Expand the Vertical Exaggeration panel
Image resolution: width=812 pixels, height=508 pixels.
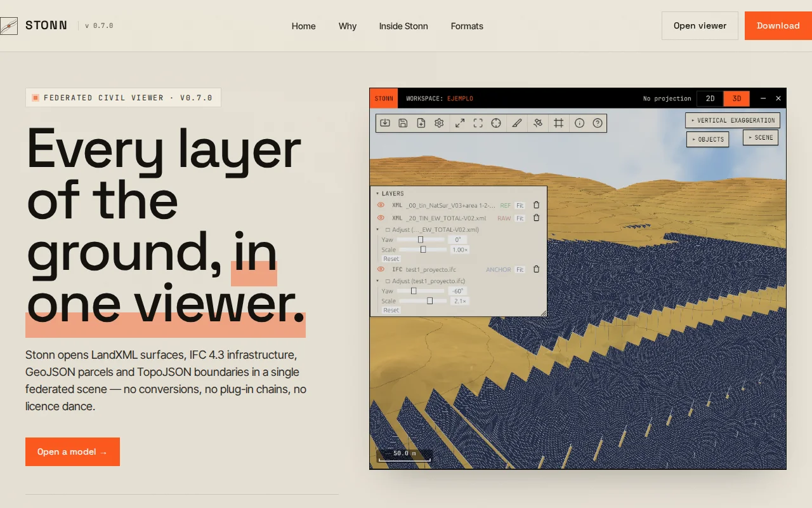[x=733, y=120]
